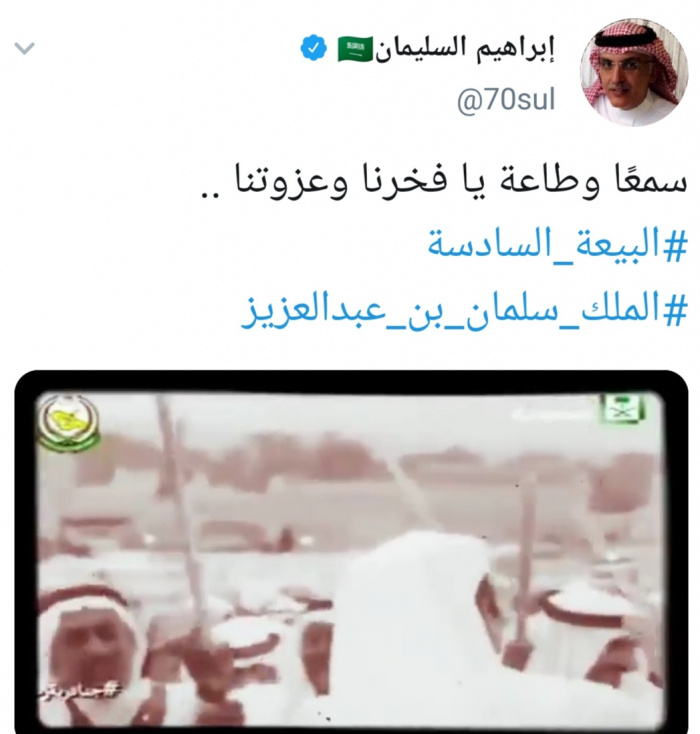Click the hash symbol of البيعة_السادسة

[x=674, y=244]
